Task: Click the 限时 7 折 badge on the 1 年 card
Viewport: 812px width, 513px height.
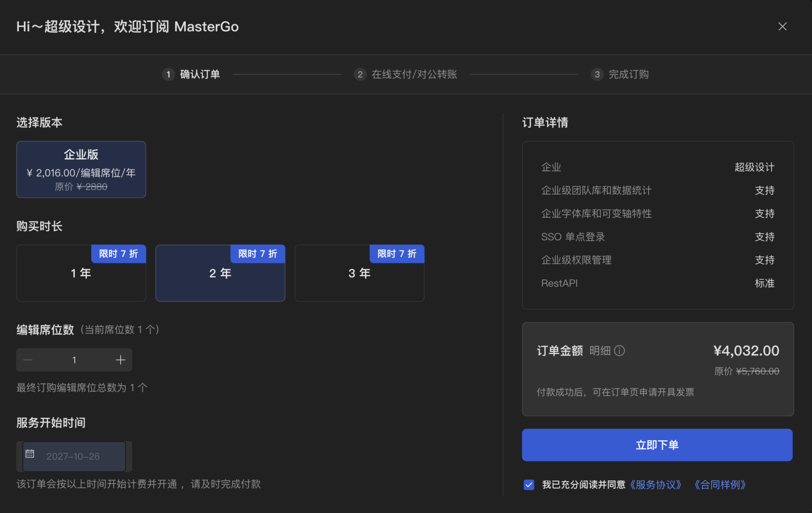Action: 119,253
